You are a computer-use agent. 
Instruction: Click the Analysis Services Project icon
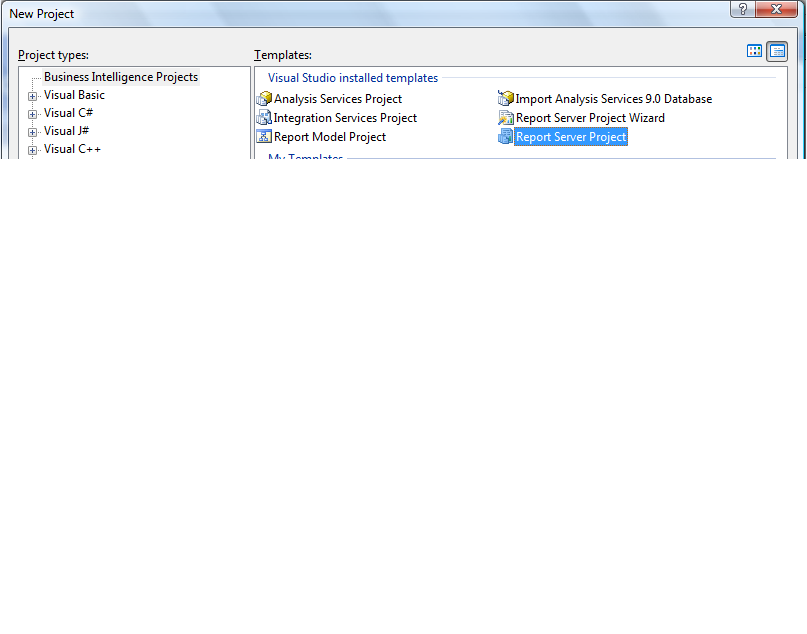(x=264, y=98)
